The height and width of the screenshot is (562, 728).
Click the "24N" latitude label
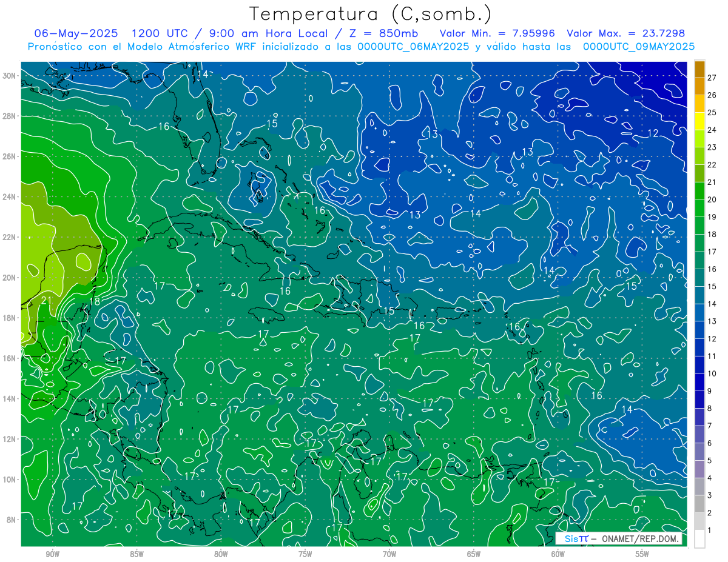point(9,196)
